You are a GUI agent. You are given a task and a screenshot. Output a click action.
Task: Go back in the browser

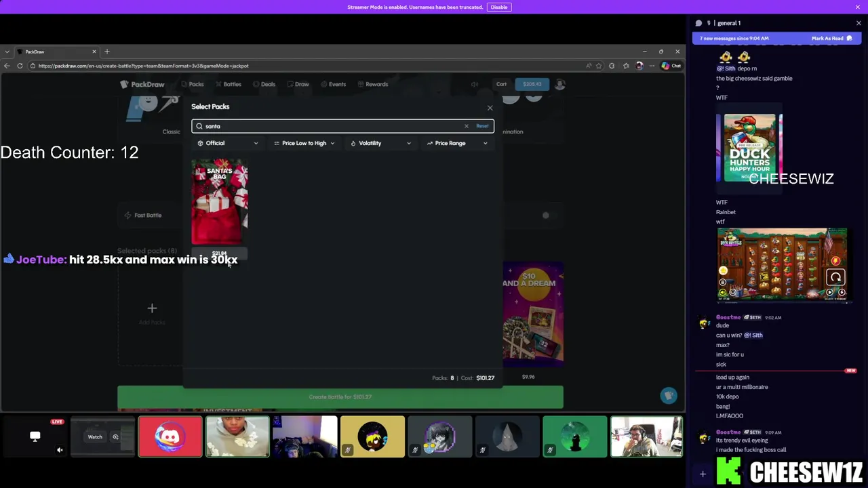point(7,66)
